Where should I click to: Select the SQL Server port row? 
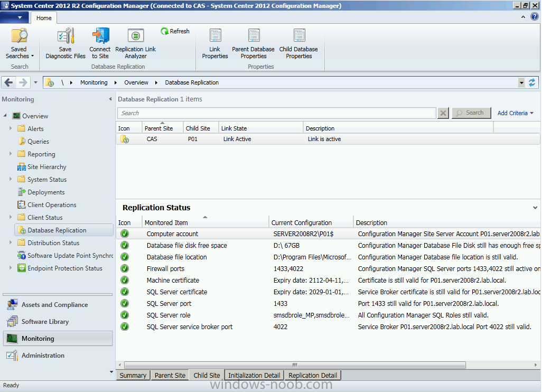[329, 303]
